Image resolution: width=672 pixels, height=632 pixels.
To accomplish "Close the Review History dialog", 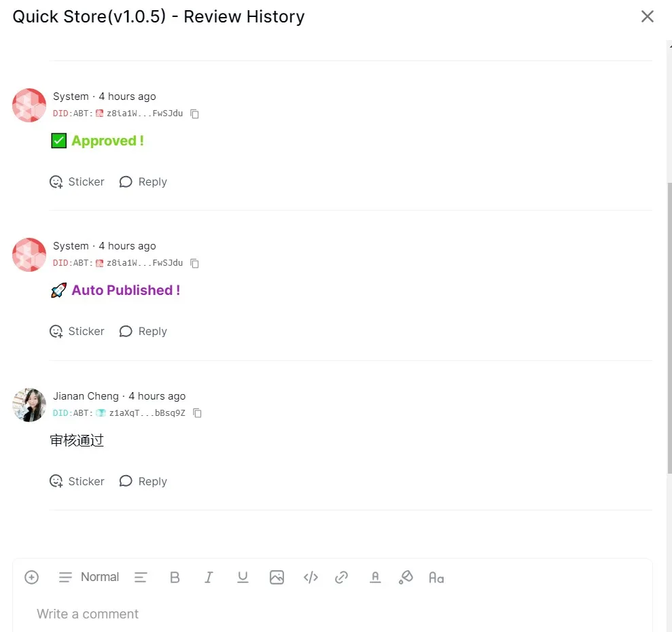I will click(x=647, y=16).
